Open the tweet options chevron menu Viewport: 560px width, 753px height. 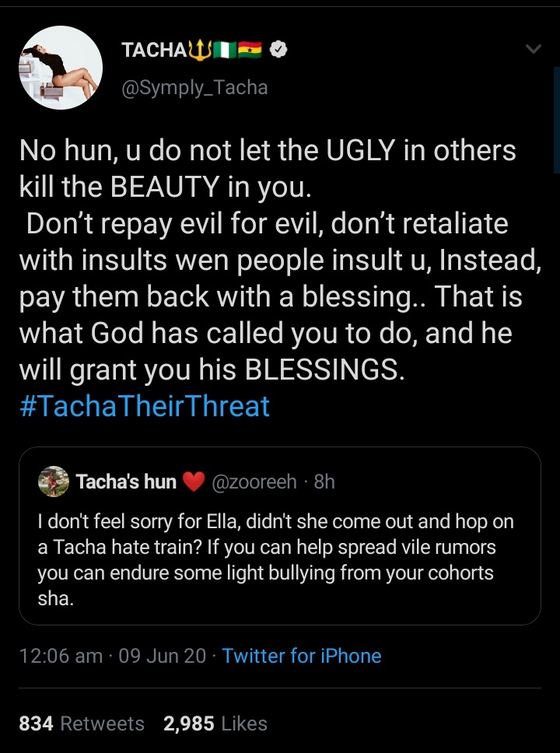pyautogui.click(x=533, y=50)
